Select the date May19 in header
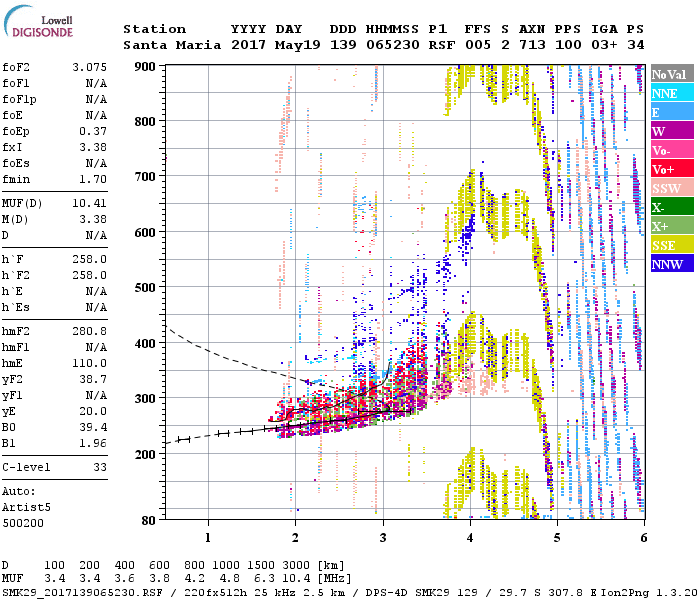This screenshot has height=600, width=700. tap(297, 45)
